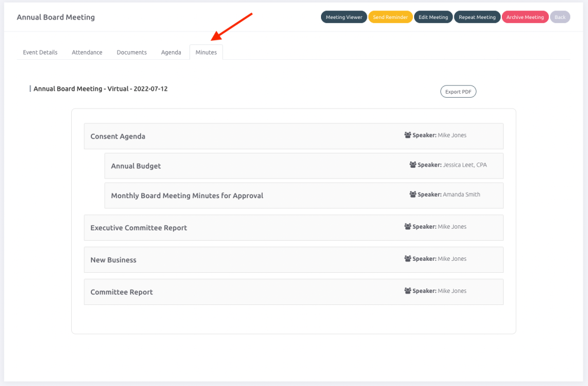588x386 pixels.
Task: Open the Attendance tab
Action: 87,52
